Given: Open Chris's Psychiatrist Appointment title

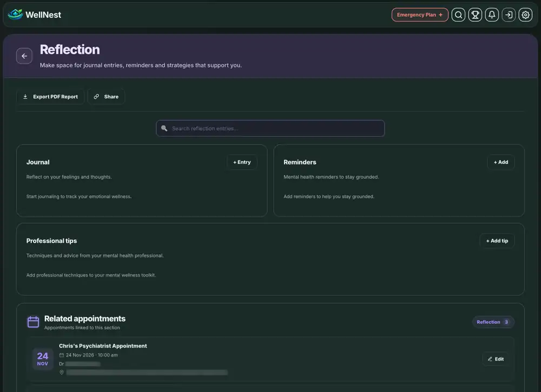Looking at the screenshot, I should pyautogui.click(x=103, y=346).
